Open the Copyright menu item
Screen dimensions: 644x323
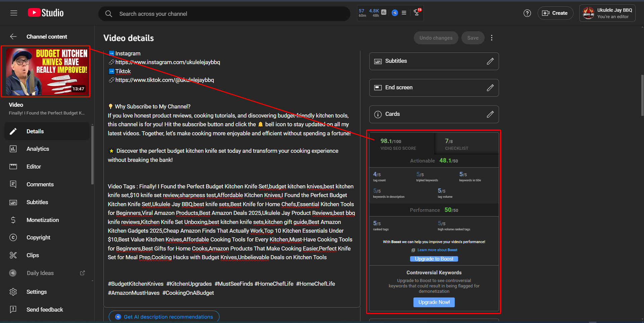click(47, 237)
